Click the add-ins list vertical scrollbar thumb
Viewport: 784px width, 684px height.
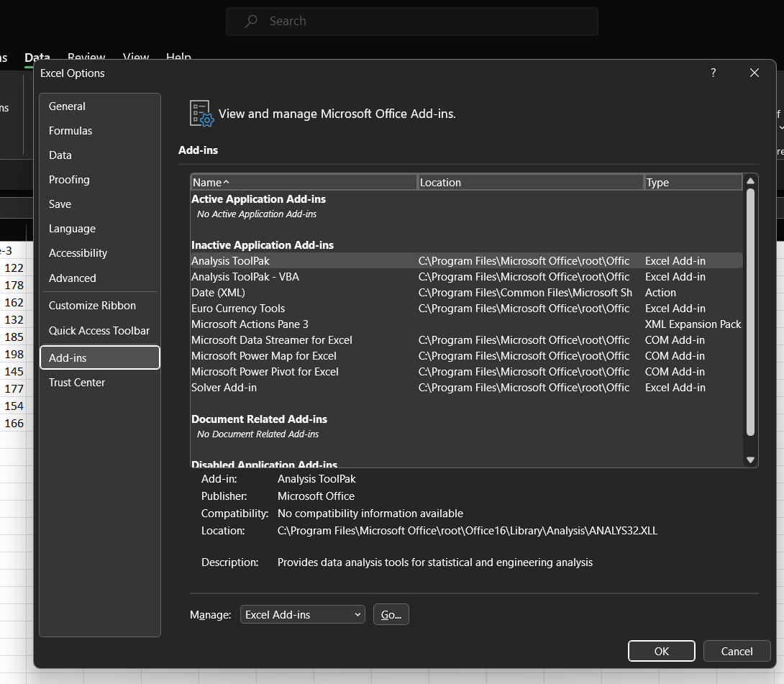coord(750,312)
